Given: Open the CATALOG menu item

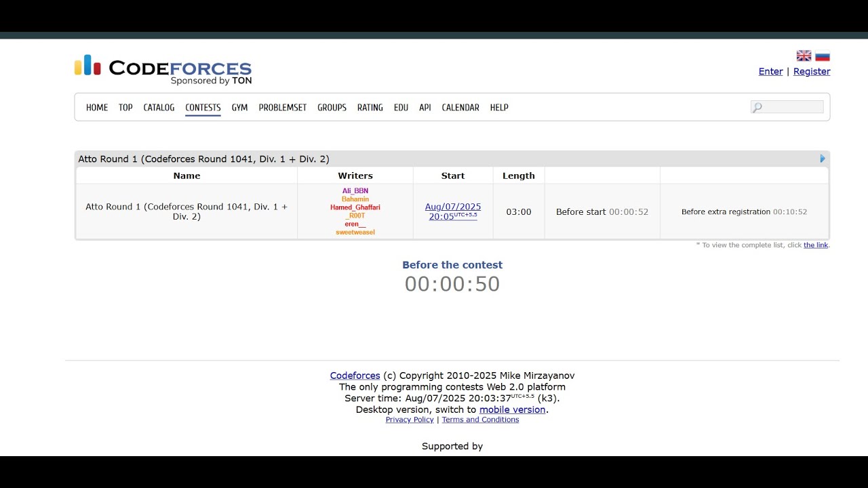Looking at the screenshot, I should point(159,108).
